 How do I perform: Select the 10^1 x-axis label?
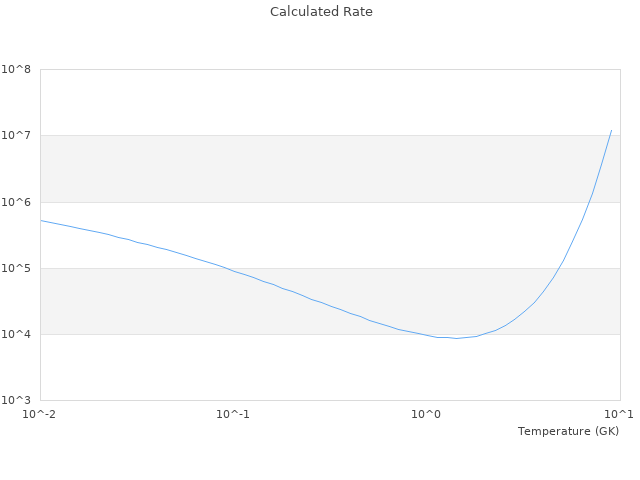[x=619, y=414]
